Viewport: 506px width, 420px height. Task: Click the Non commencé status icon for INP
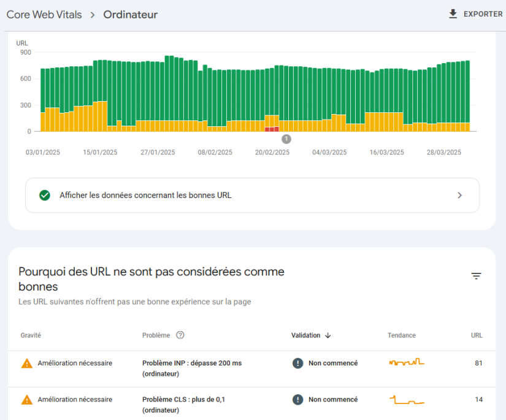pos(297,363)
